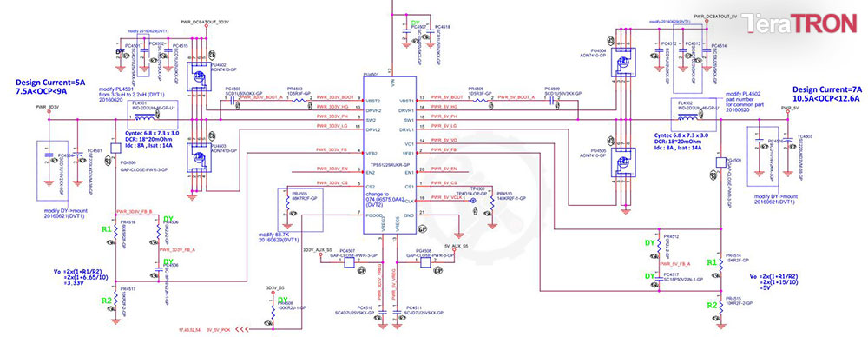Select the PG4508 jumper square
The height and width of the screenshot is (337, 868).
click(425, 262)
